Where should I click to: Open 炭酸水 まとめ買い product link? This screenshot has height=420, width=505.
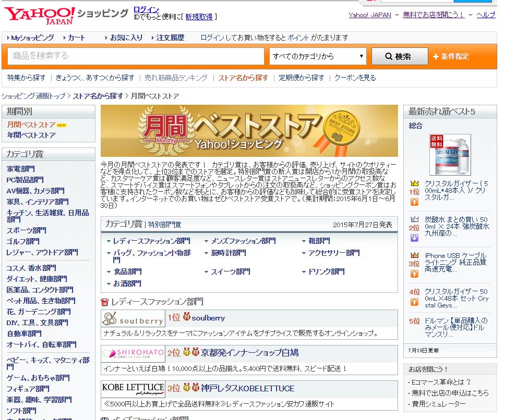(x=456, y=226)
